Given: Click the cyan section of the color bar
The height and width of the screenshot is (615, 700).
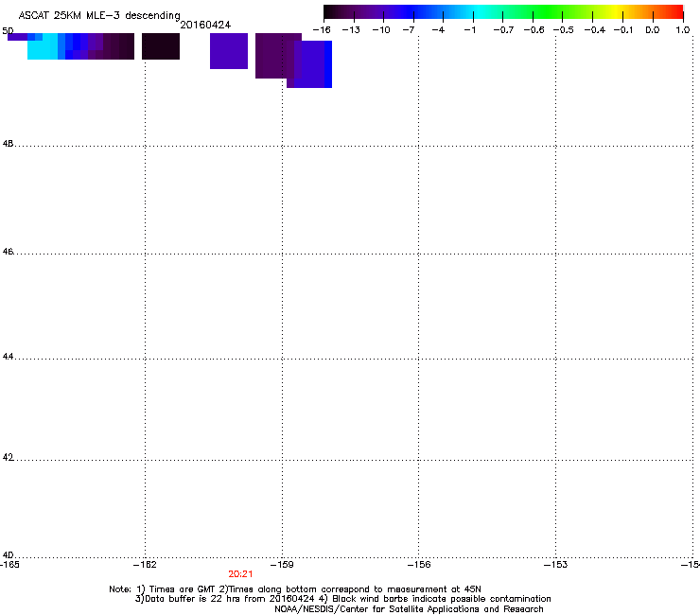Looking at the screenshot, I should pyautogui.click(x=478, y=12).
